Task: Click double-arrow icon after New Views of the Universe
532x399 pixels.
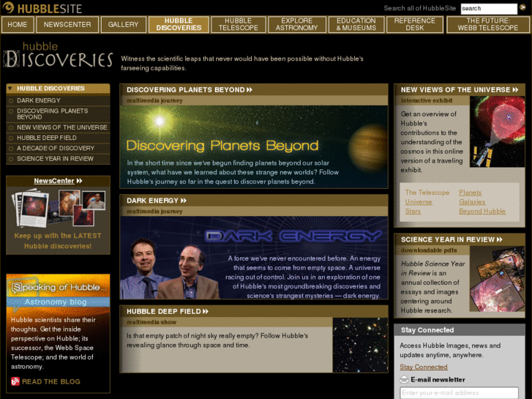Action: [x=515, y=89]
